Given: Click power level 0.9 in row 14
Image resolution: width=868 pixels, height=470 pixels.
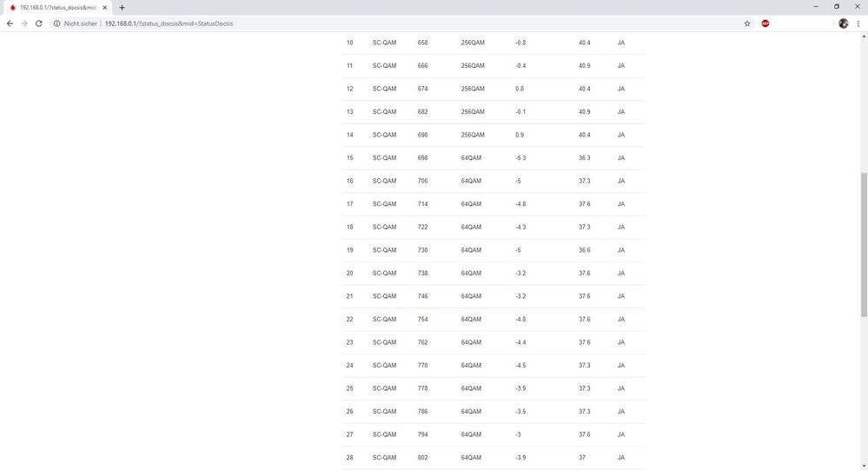Looking at the screenshot, I should tap(520, 135).
